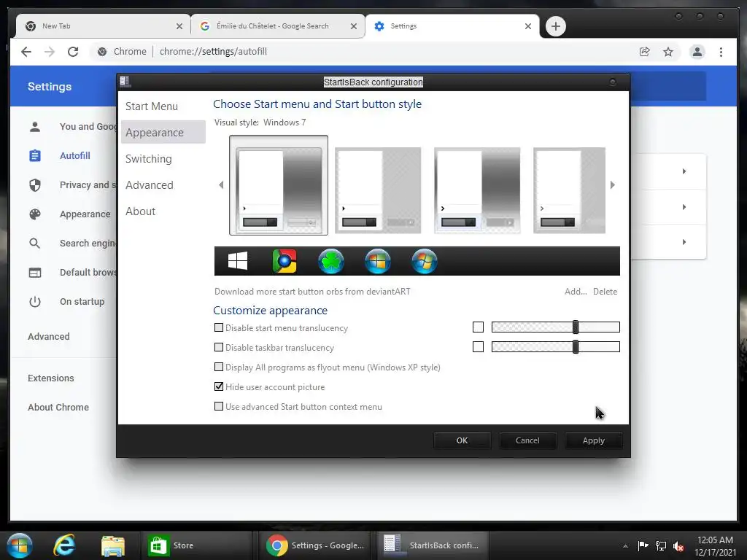Choose the second start menu style thumbnail
This screenshot has height=560, width=747.
(x=378, y=190)
